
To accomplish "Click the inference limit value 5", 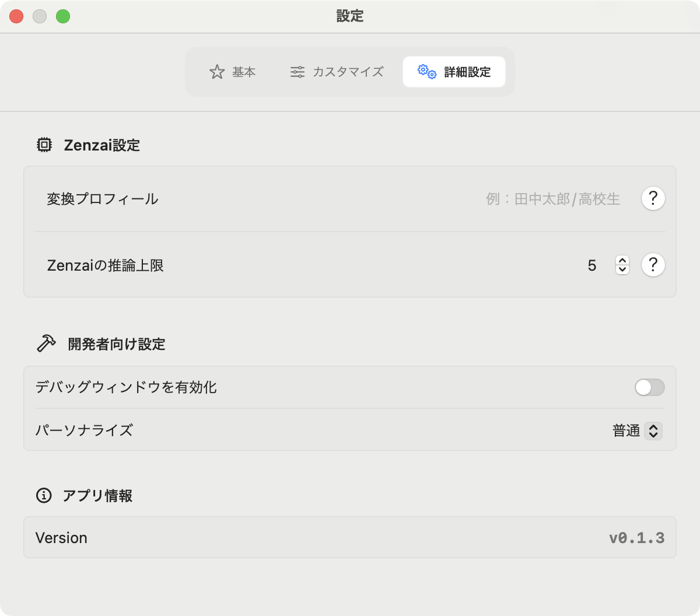I will [592, 265].
